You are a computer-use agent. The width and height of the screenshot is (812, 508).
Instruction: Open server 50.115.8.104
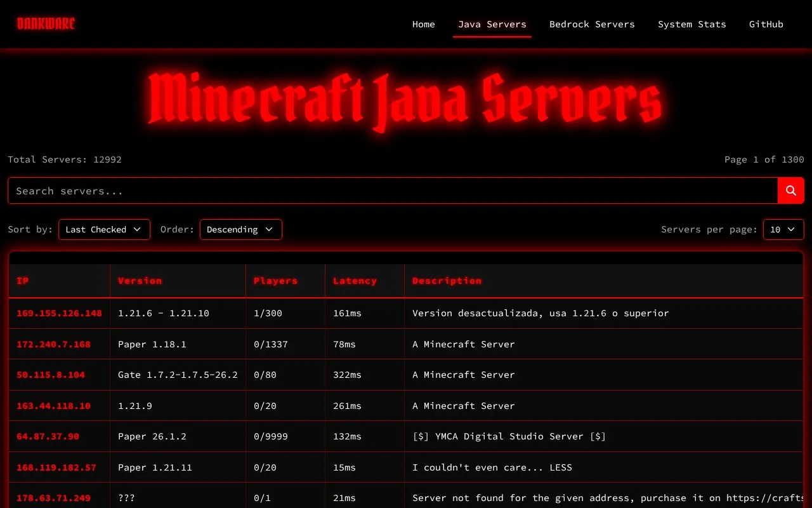[51, 375]
